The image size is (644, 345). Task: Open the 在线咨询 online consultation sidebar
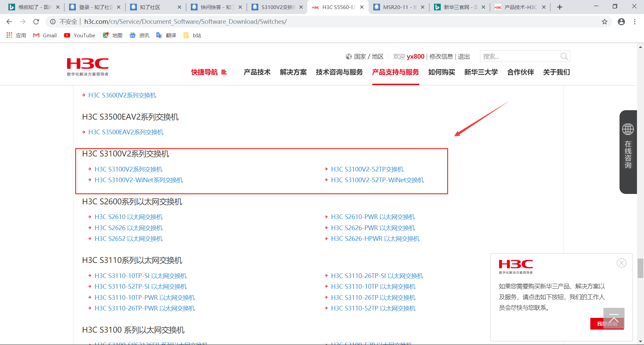click(628, 152)
